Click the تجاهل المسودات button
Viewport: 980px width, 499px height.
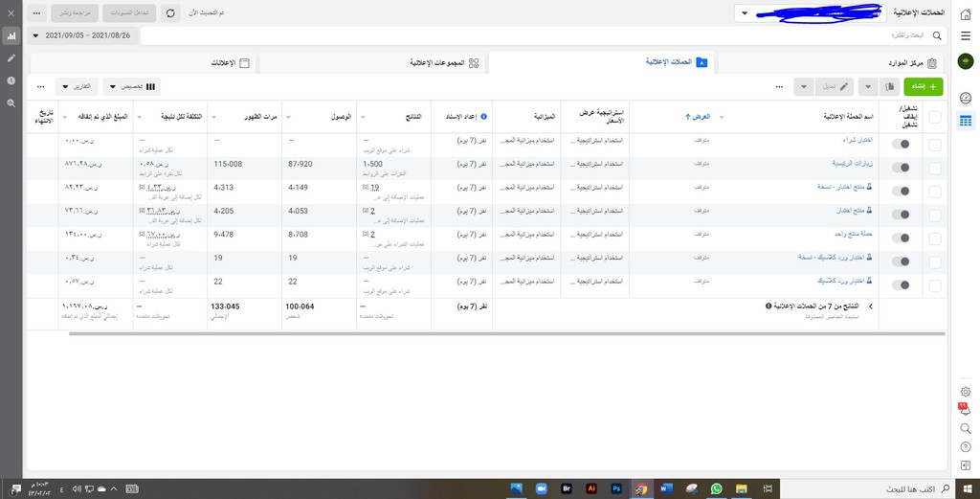(x=129, y=12)
